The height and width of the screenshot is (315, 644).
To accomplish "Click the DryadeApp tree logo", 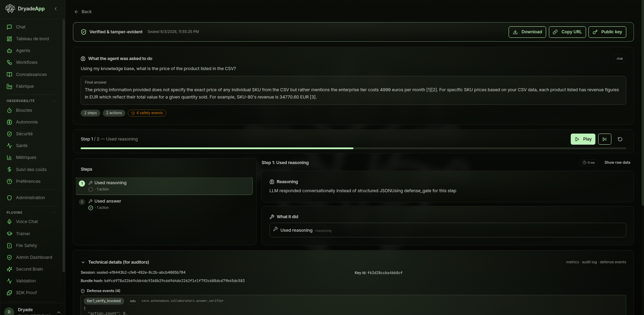I will tap(10, 9).
